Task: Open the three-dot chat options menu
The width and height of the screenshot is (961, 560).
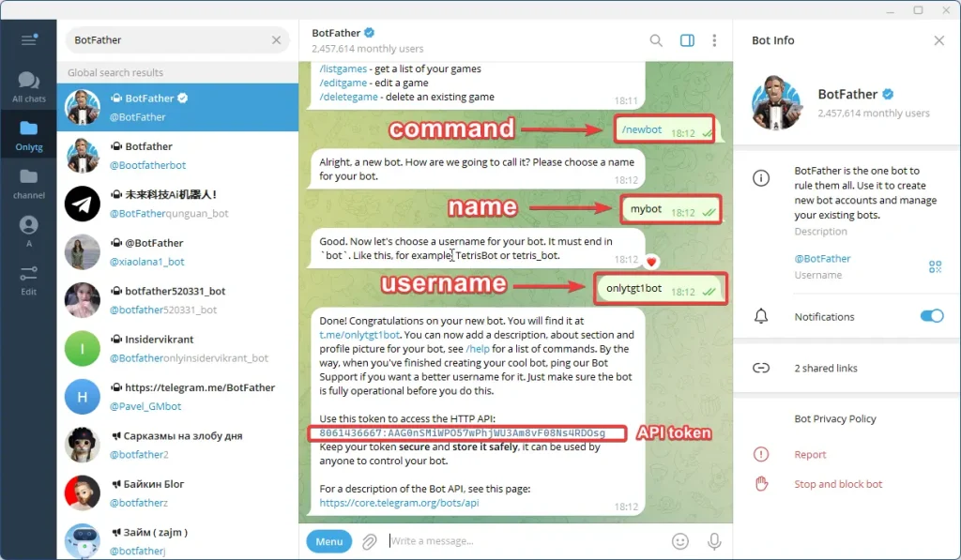Action: pyautogui.click(x=714, y=40)
